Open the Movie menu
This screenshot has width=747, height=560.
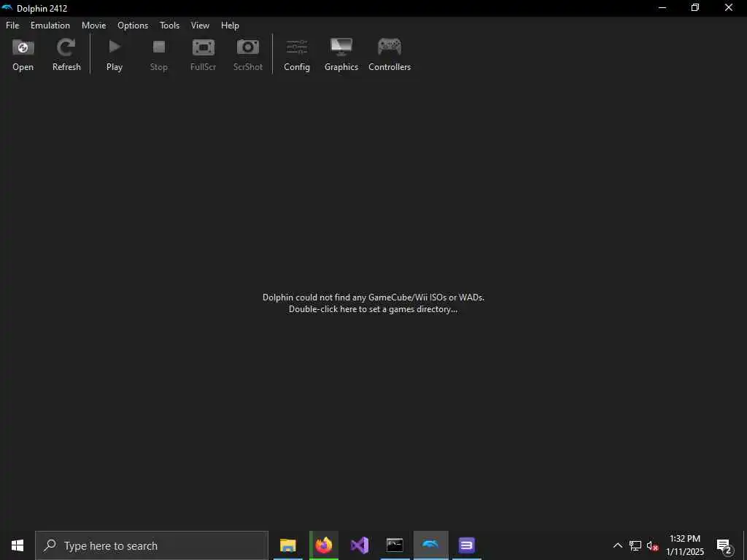click(94, 26)
